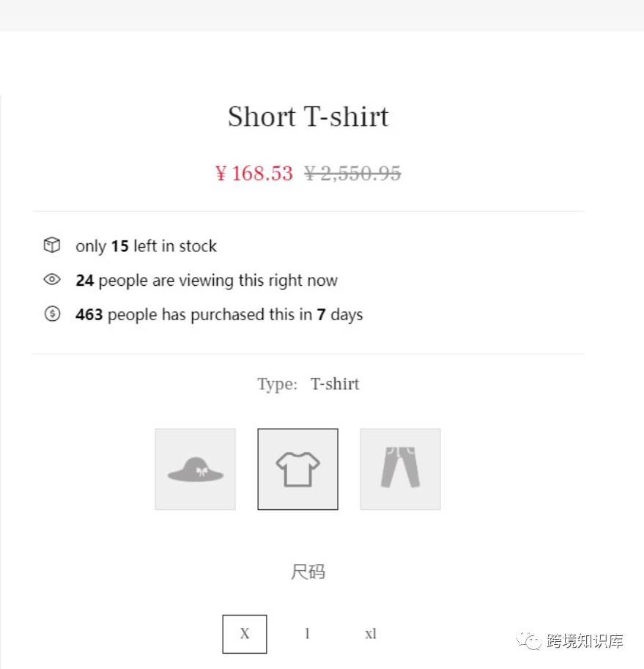644x669 pixels.
Task: Select size l option
Action: click(307, 634)
